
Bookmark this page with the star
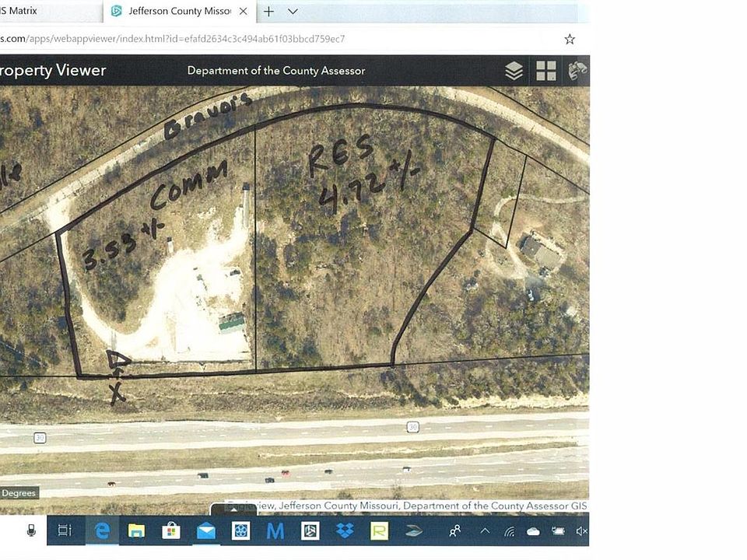[x=570, y=39]
